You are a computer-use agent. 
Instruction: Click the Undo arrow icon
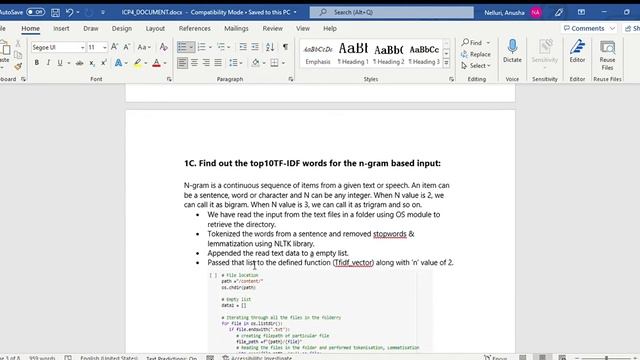pos(69,13)
